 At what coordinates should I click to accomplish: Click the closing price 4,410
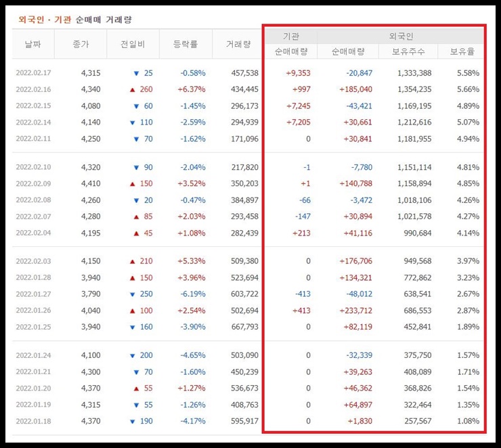tap(91, 183)
